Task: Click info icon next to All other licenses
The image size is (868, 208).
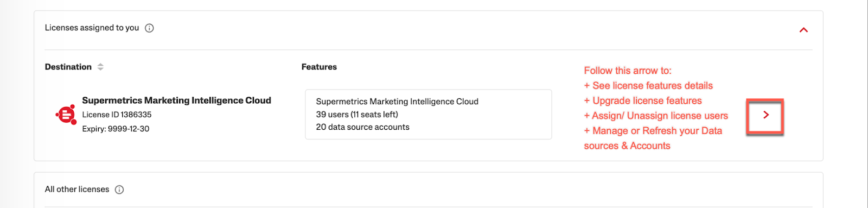Action: pyautogui.click(x=119, y=190)
